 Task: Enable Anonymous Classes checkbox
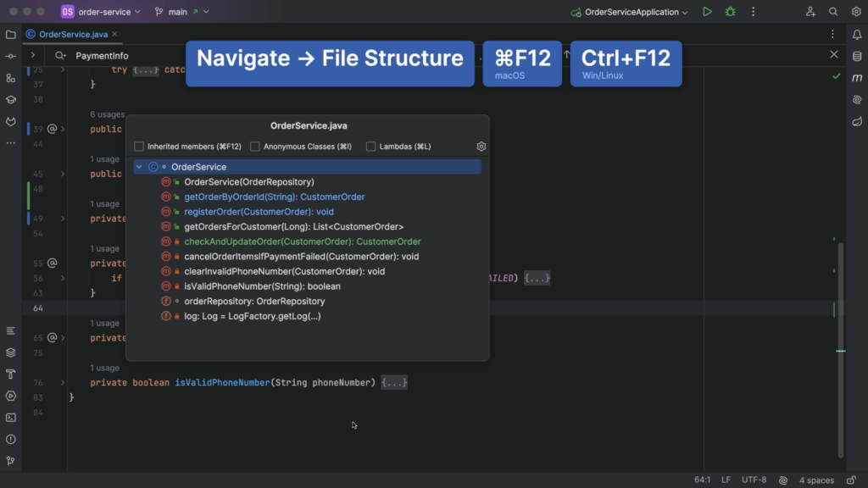click(x=254, y=147)
